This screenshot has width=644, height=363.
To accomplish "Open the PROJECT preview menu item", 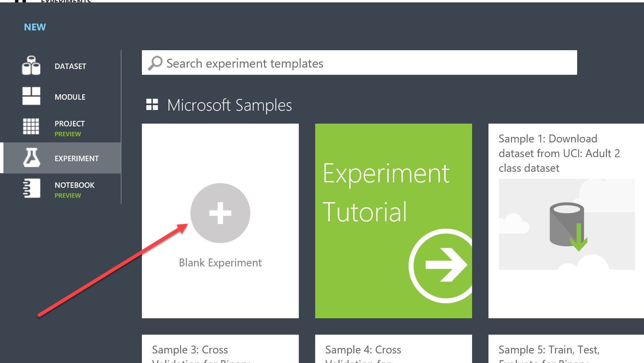I will click(x=70, y=128).
